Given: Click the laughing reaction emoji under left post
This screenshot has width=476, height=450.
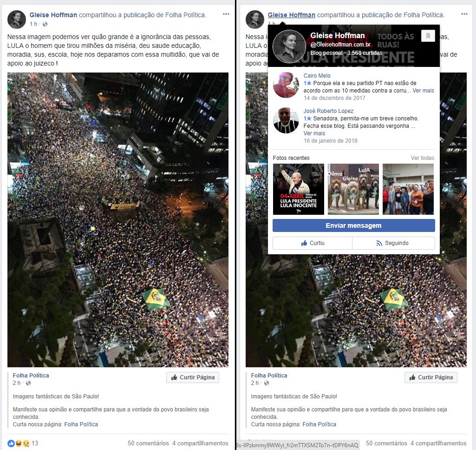Looking at the screenshot, I should (18, 443).
